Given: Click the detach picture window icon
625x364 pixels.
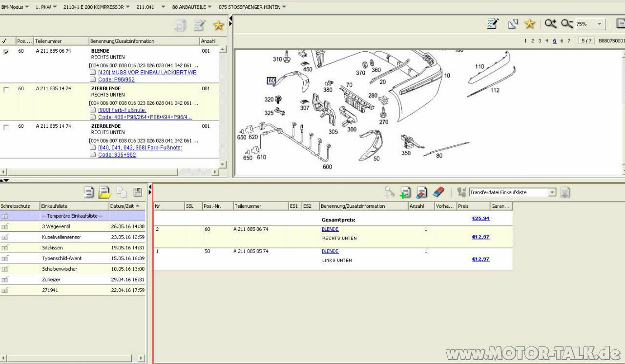Looking at the screenshot, I should tap(513, 23).
